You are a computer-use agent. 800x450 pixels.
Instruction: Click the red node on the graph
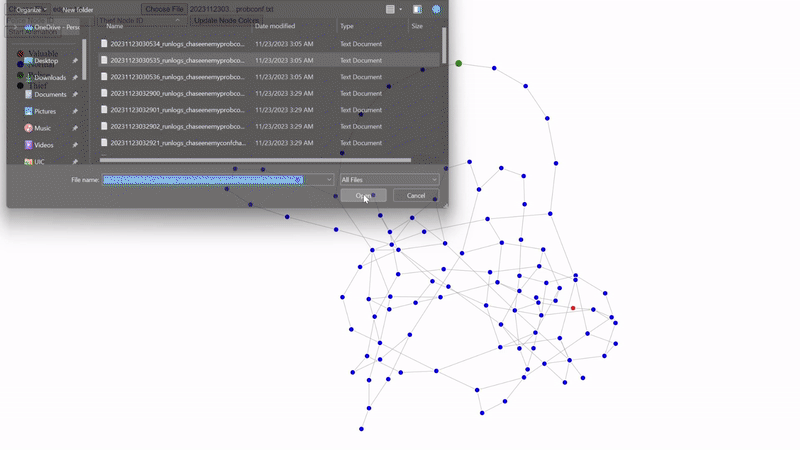(x=573, y=308)
